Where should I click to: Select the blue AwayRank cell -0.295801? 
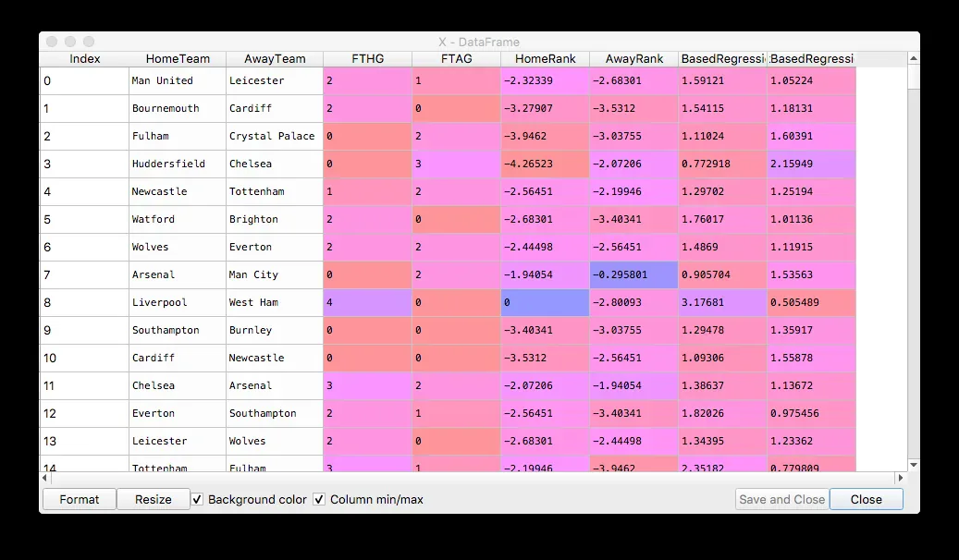click(633, 275)
